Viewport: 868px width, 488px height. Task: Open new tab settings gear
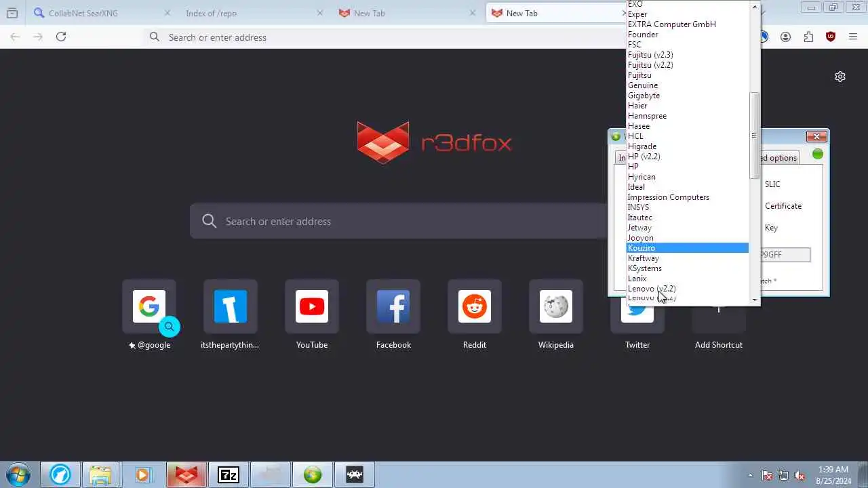point(840,77)
